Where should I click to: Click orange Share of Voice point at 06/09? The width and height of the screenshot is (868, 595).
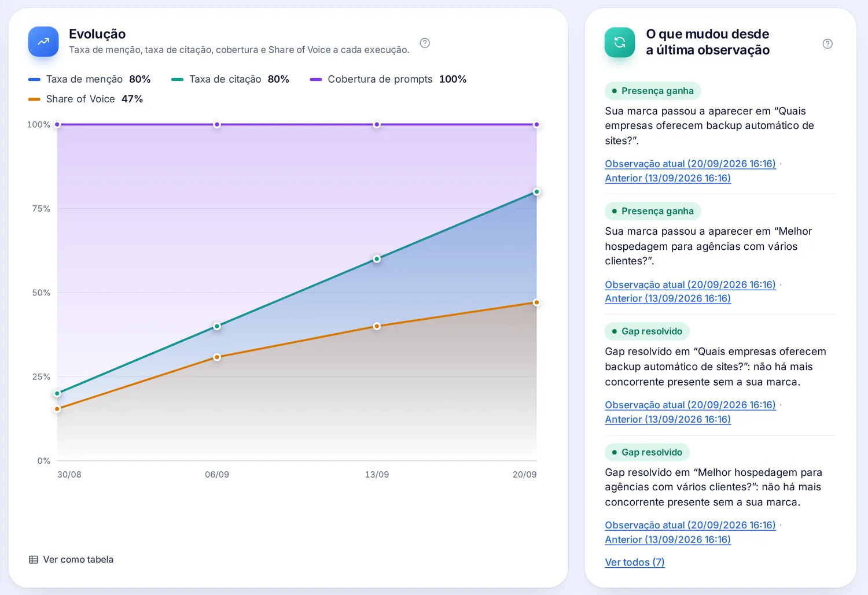coord(217,357)
